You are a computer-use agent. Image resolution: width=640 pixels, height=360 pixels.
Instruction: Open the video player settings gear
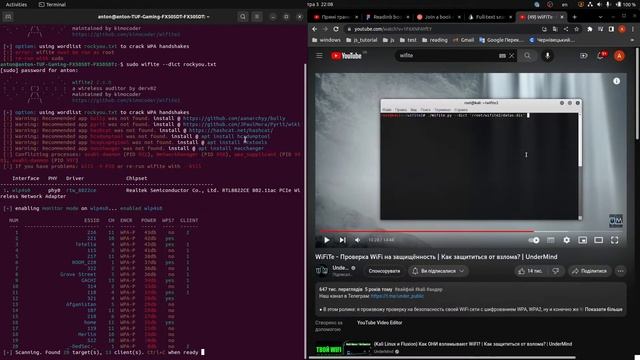coord(567,240)
